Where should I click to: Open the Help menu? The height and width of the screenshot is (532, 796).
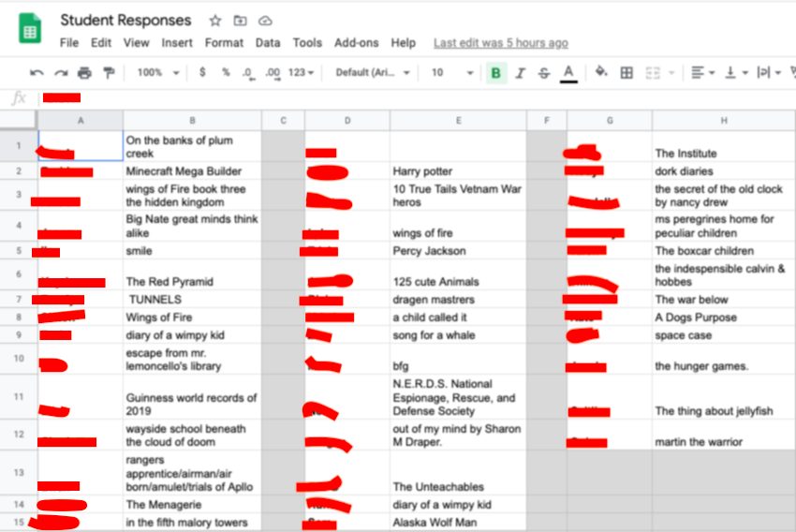coord(403,43)
